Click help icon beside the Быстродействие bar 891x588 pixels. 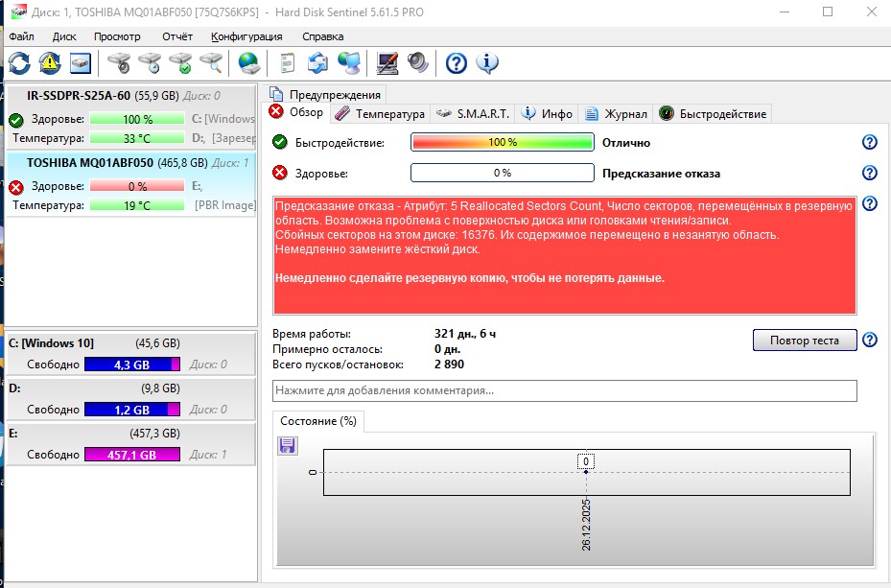(x=869, y=143)
